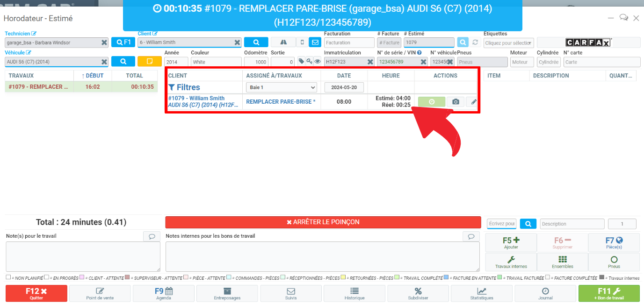
Task: Toggle the eye icon beside Sortie field
Action: [317, 61]
